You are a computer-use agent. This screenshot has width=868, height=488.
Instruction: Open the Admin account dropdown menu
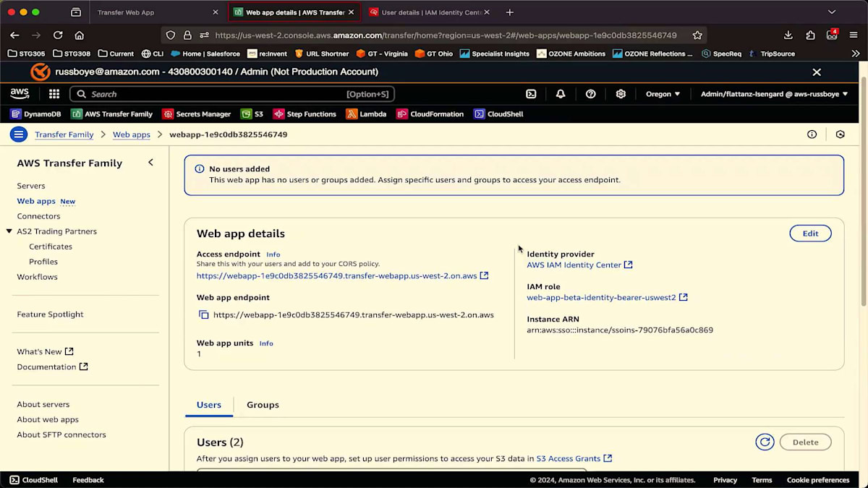[774, 94]
